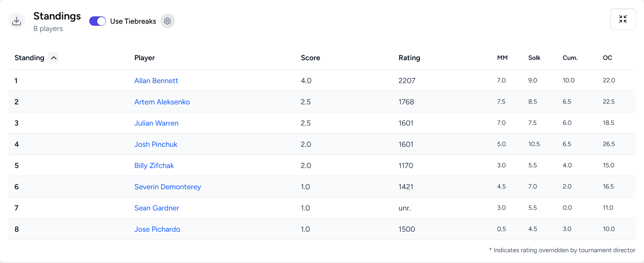Download the standings export icon

point(16,21)
